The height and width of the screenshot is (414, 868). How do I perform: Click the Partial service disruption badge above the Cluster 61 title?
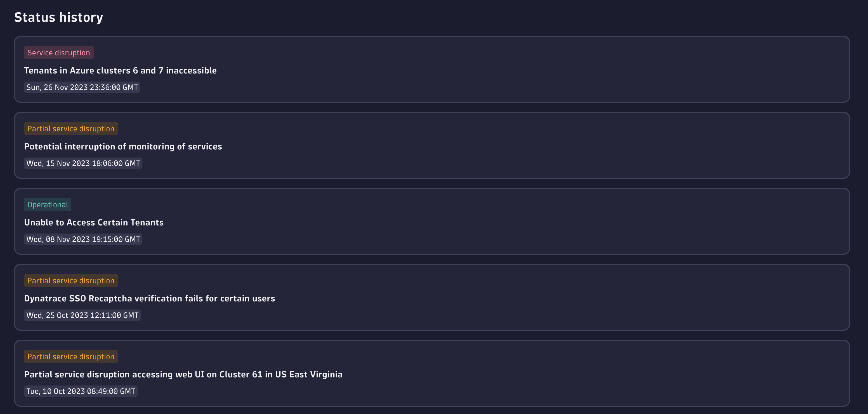[71, 357]
